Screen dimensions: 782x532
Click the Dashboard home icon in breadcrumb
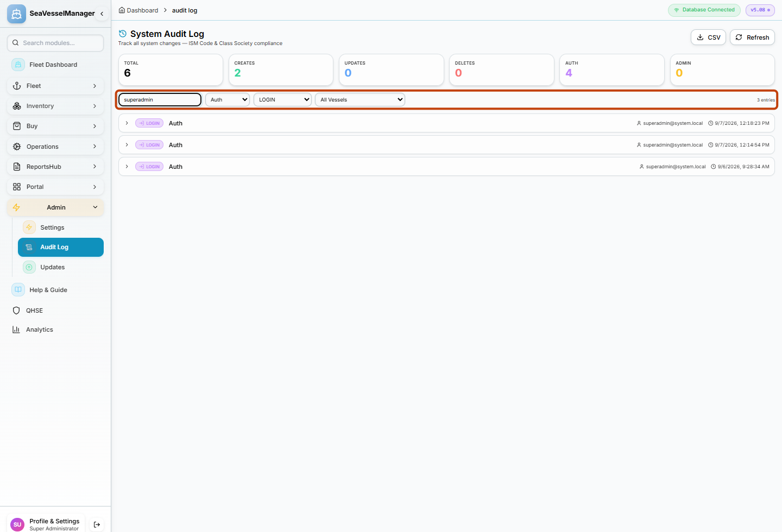point(122,10)
